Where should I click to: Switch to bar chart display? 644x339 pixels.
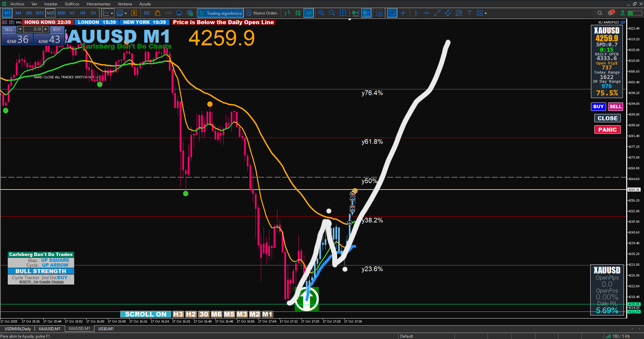[x=287, y=13]
